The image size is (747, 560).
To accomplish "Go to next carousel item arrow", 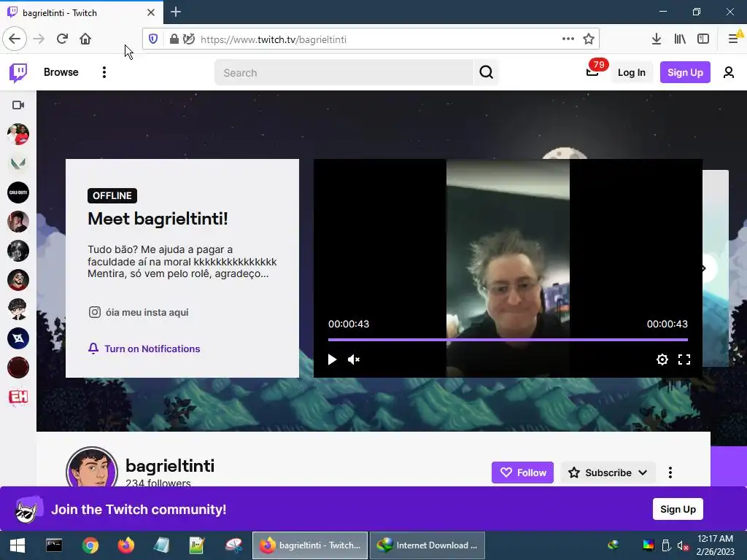I will [705, 268].
